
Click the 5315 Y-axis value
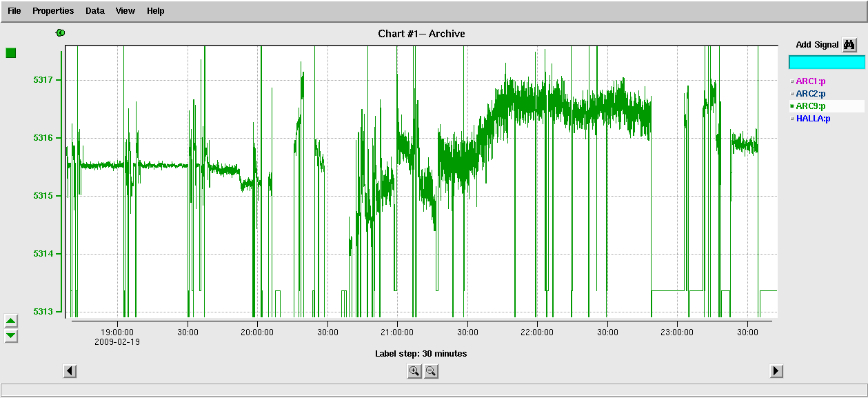click(43, 196)
